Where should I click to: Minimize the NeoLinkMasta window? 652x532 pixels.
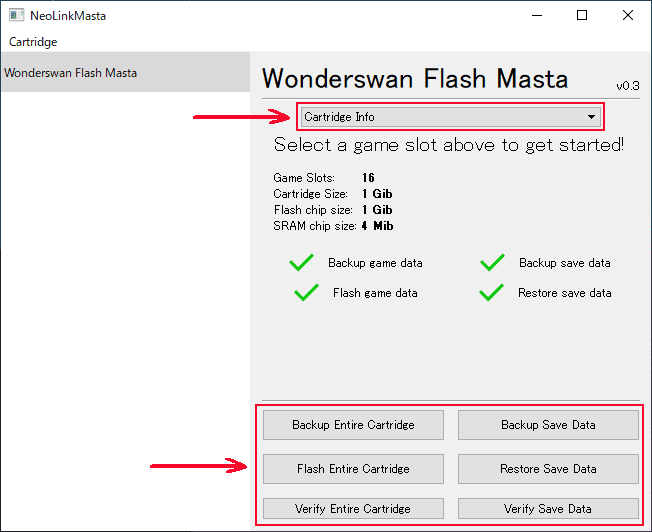click(537, 15)
